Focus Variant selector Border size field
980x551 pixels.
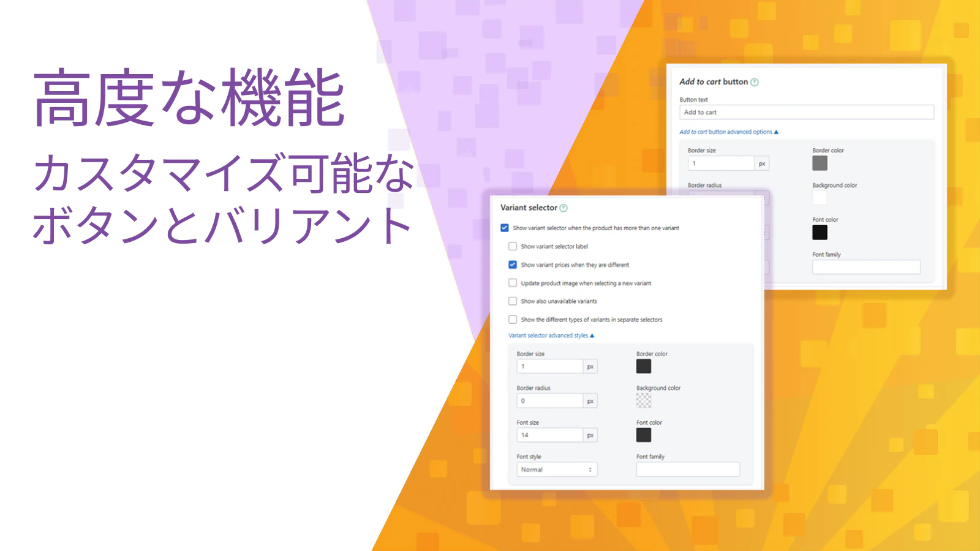coord(550,366)
